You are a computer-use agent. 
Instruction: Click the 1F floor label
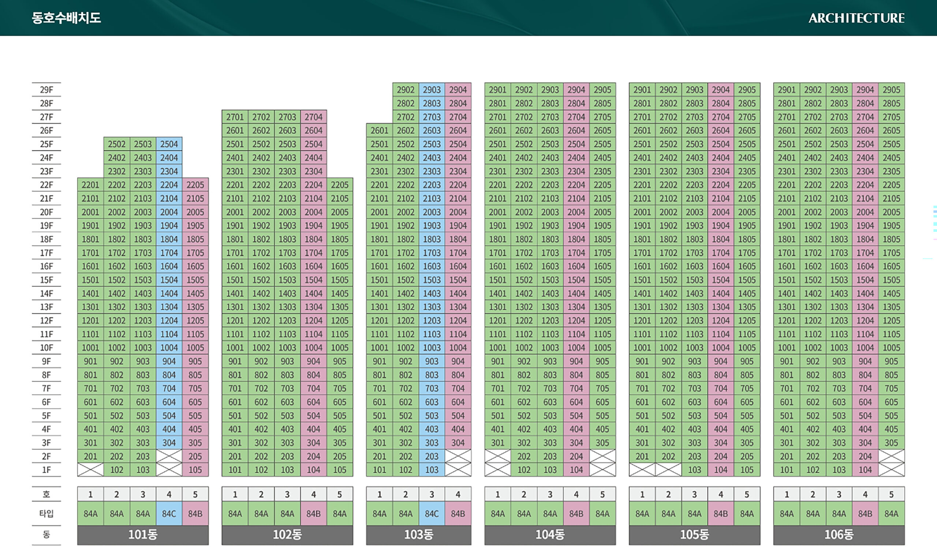tap(46, 470)
